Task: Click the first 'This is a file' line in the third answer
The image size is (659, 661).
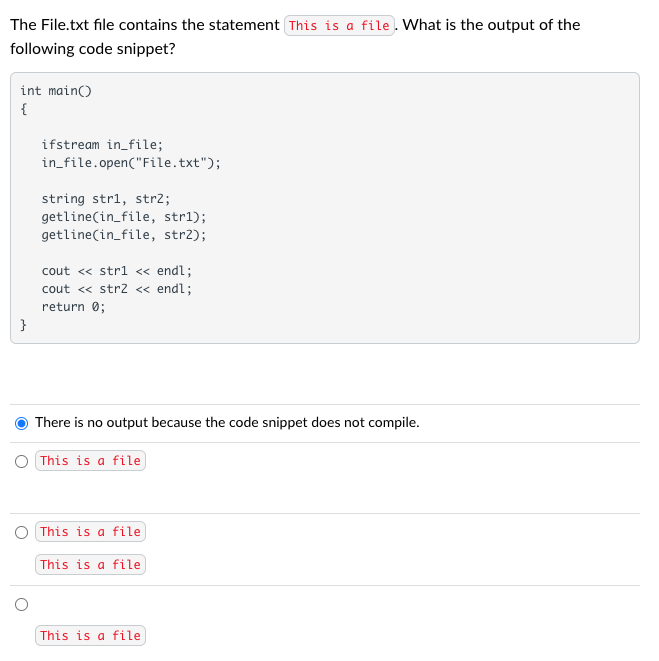Action: coord(90,532)
